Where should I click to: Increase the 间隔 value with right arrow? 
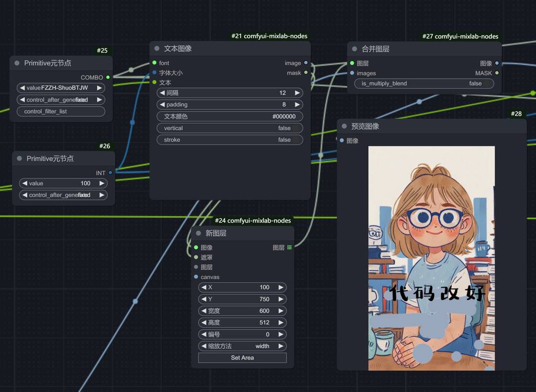[x=297, y=93]
